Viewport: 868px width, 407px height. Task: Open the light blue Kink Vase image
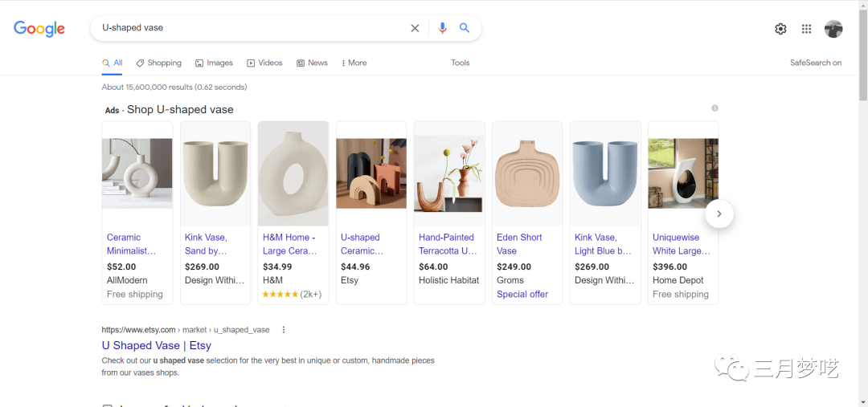tap(605, 173)
